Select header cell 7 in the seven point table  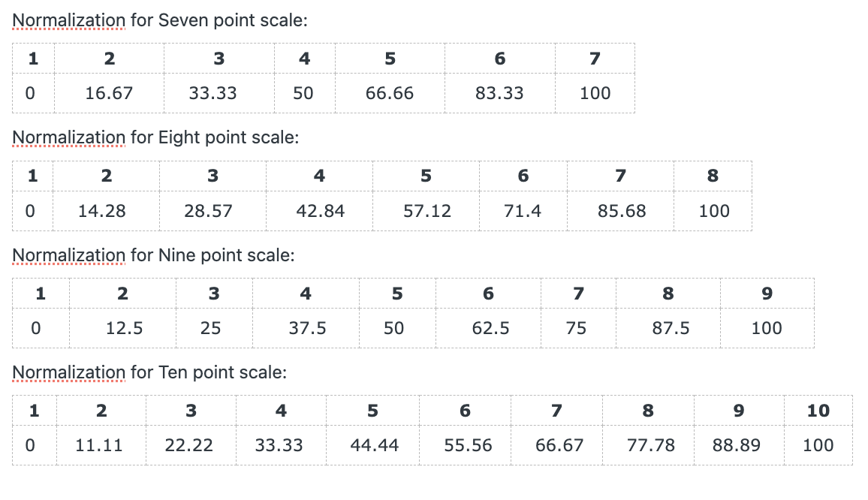point(595,58)
